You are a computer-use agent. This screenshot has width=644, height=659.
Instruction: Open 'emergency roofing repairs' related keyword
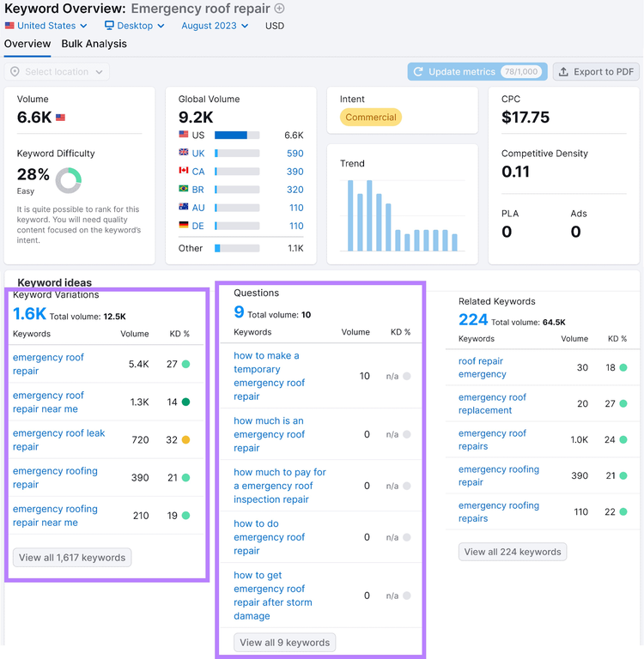coord(499,511)
